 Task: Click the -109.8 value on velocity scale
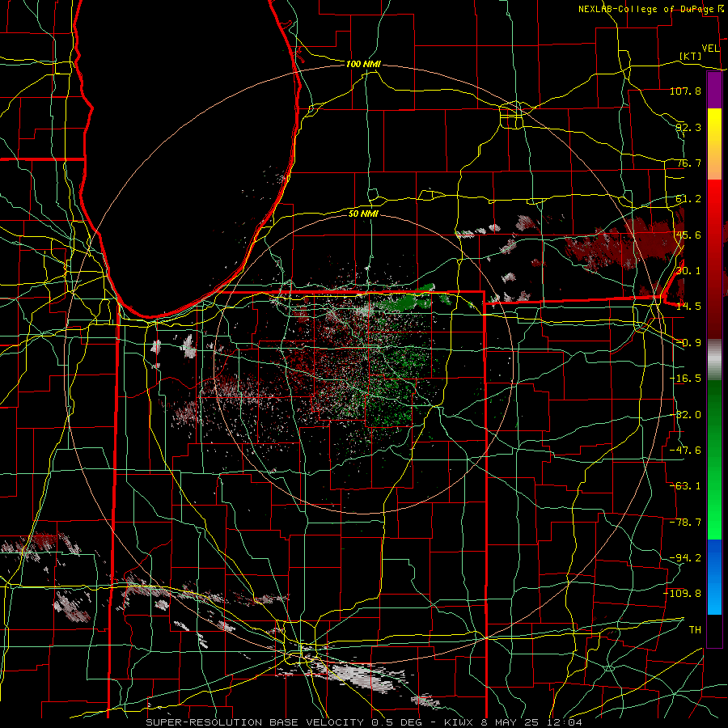683,594
